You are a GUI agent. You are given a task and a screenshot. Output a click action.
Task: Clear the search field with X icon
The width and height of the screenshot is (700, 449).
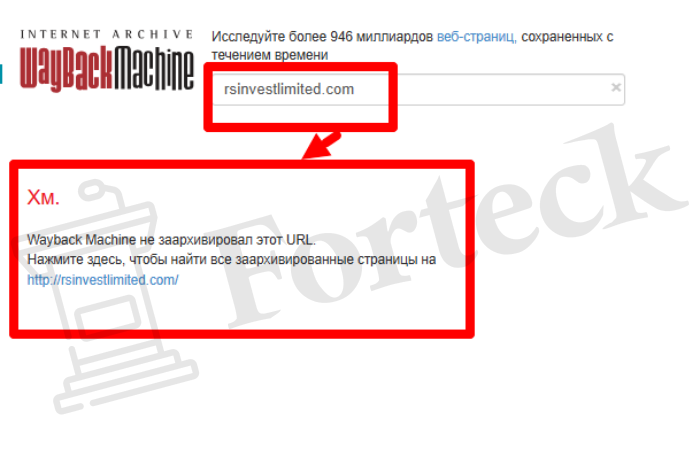click(616, 87)
